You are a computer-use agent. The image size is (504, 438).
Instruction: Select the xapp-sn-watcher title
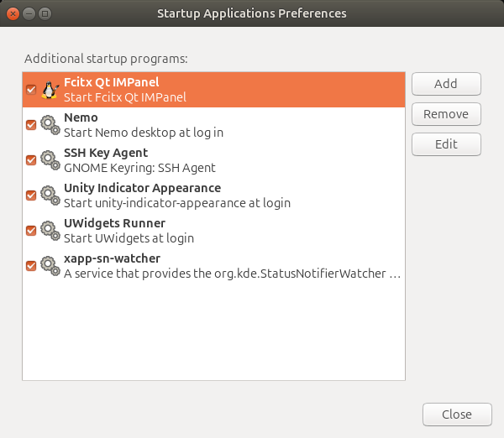coord(113,258)
